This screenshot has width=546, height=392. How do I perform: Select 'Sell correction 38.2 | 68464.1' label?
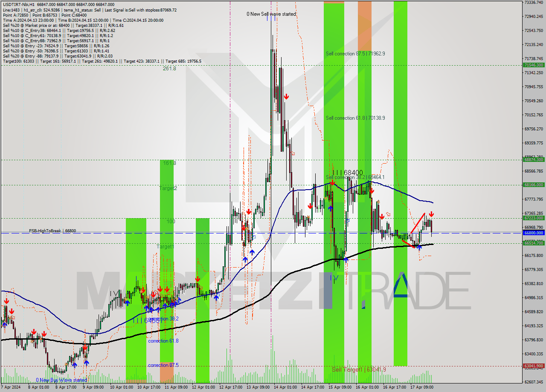[x=355, y=177]
